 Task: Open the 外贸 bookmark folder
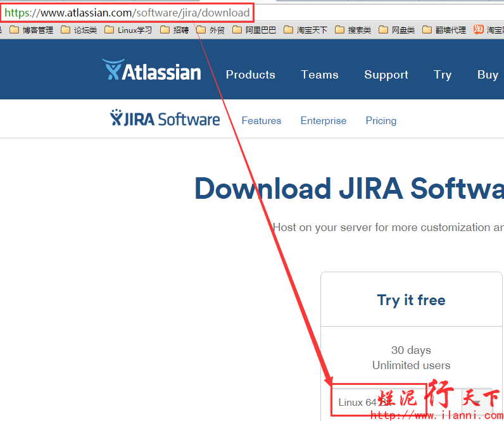click(x=211, y=30)
